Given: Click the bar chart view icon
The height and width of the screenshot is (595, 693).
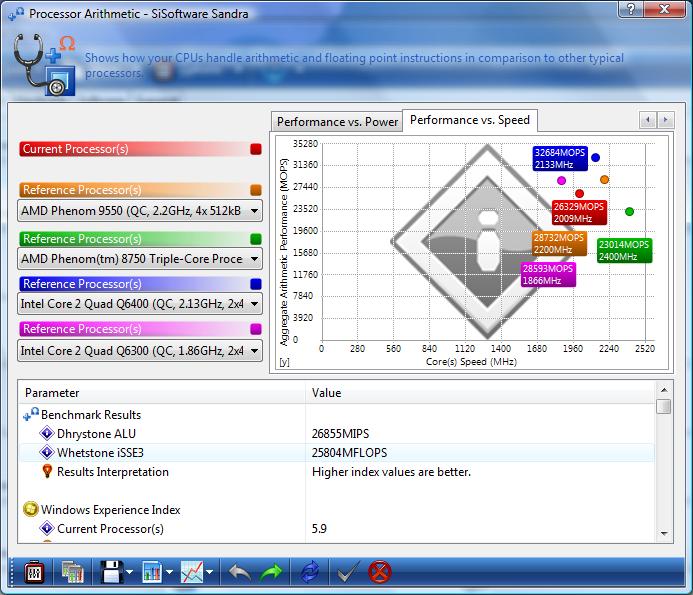Looking at the screenshot, I should click(153, 572).
